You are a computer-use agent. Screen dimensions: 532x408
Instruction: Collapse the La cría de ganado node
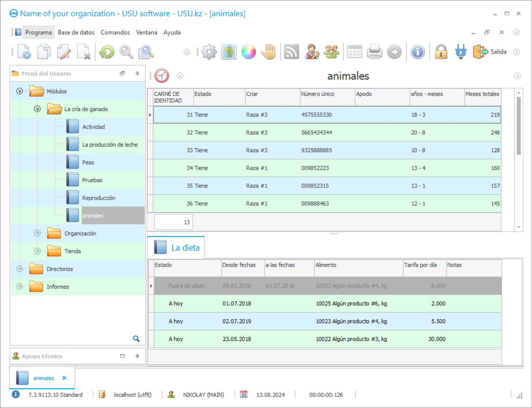pos(37,109)
